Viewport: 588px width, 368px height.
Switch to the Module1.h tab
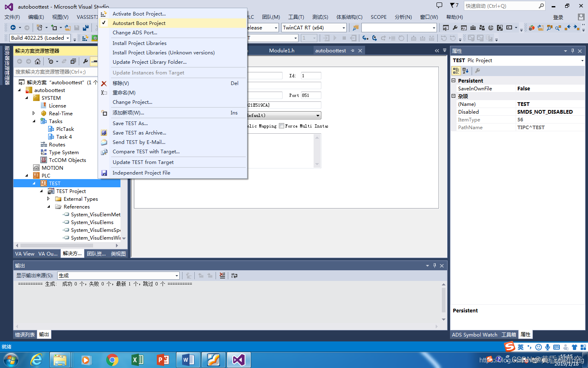pos(282,50)
